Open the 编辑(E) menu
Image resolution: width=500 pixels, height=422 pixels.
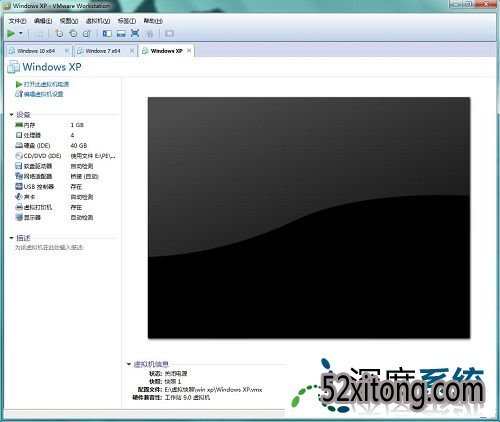pyautogui.click(x=43, y=21)
